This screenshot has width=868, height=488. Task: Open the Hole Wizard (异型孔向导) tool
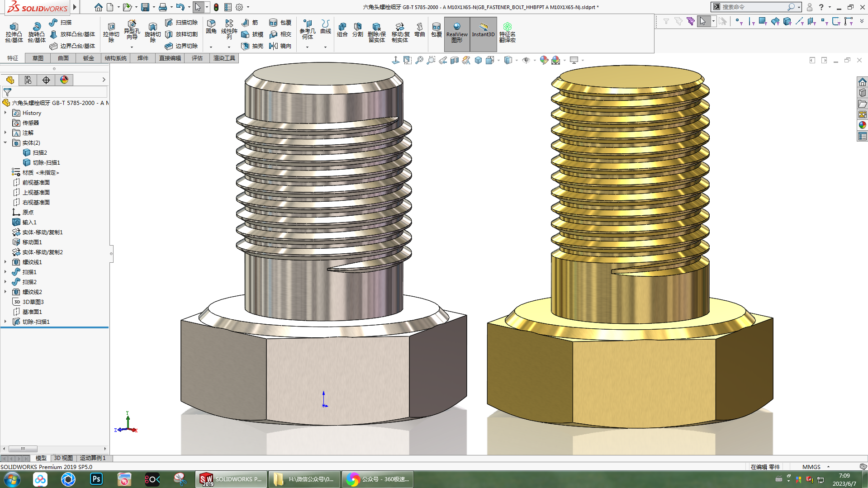click(x=132, y=30)
